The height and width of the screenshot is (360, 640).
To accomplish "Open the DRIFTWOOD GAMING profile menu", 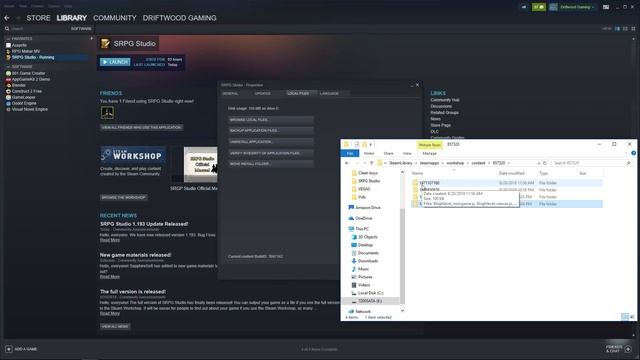I will 180,18.
